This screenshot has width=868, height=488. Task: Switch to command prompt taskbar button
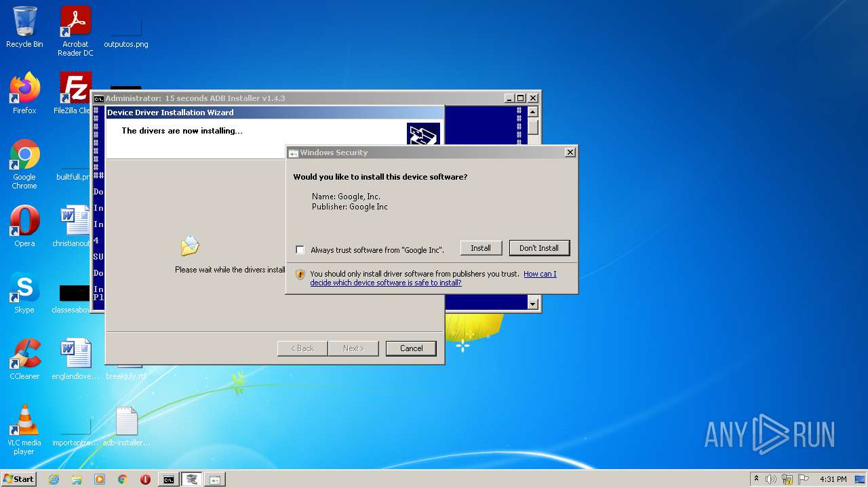[168, 479]
